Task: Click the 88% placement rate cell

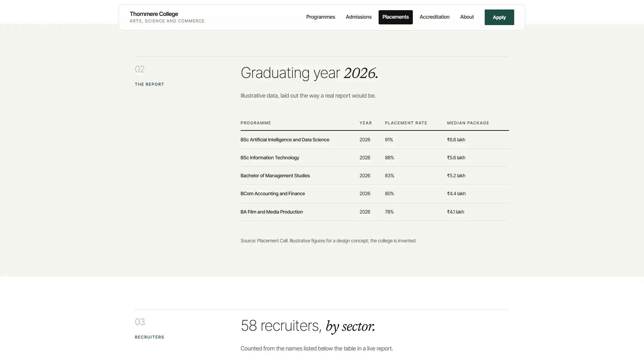Action: (x=389, y=158)
